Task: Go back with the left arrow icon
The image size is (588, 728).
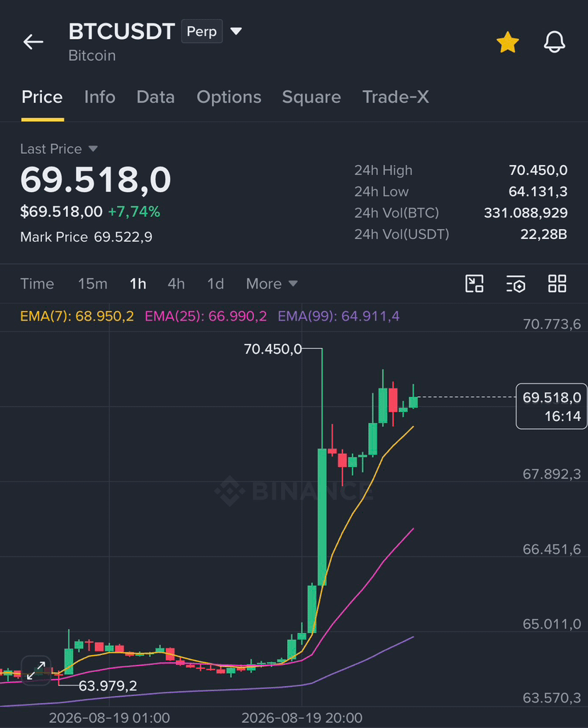Action: 33,42
